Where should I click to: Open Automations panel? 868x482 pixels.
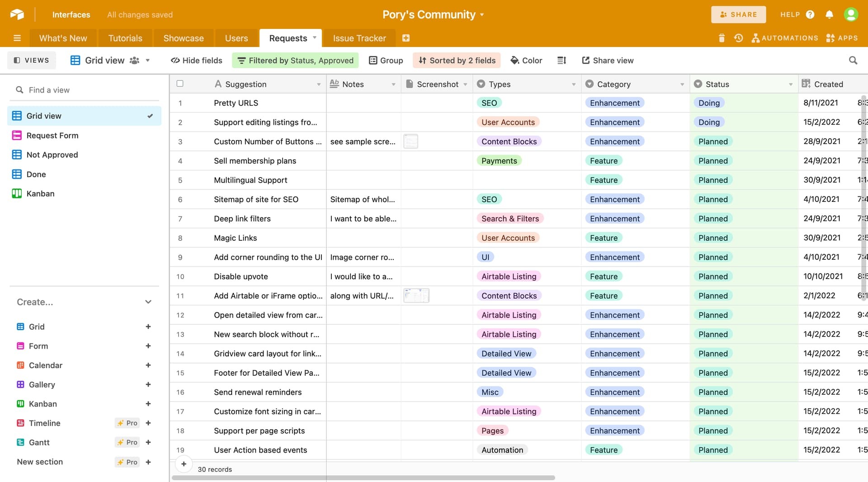(x=785, y=38)
